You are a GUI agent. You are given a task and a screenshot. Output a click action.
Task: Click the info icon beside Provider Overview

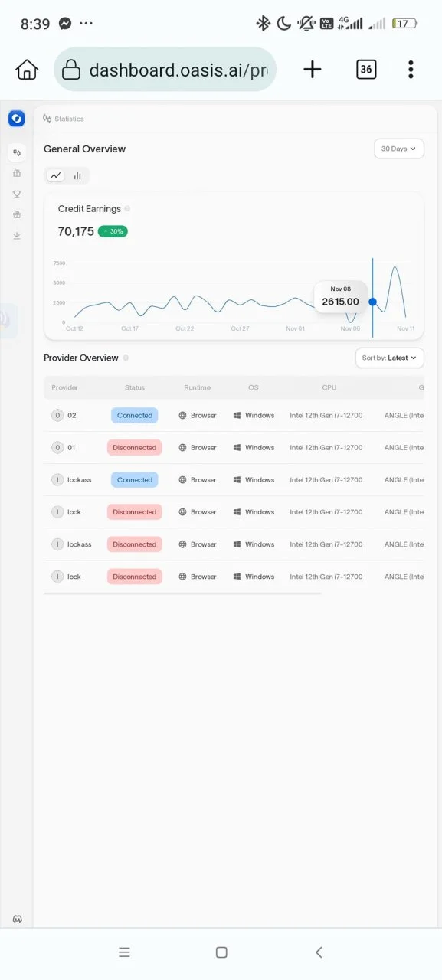click(126, 358)
